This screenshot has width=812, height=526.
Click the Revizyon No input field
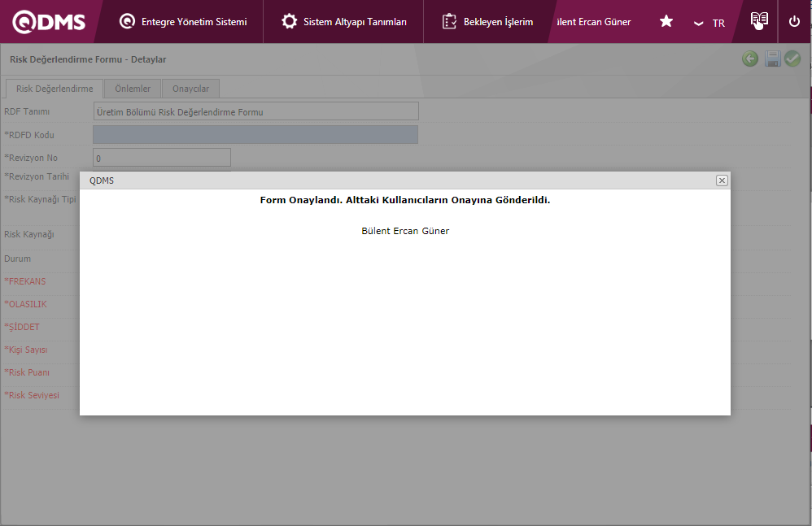[162, 158]
